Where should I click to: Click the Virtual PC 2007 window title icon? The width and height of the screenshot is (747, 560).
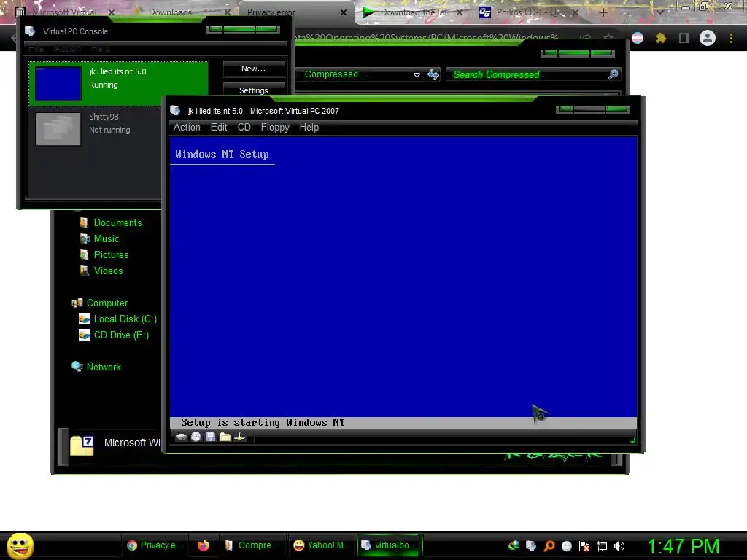175,111
